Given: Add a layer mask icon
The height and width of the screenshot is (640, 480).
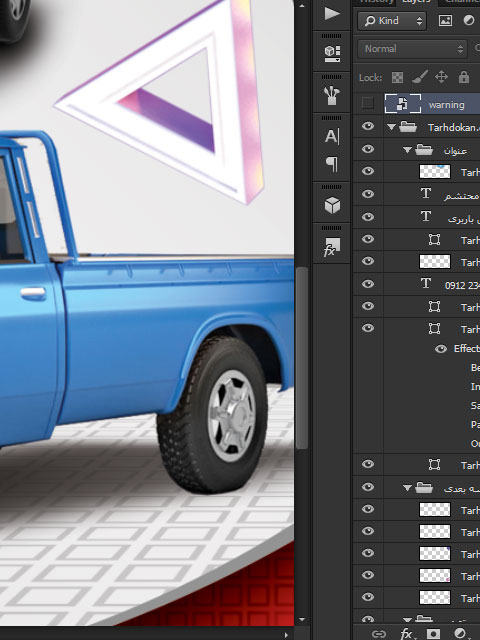Looking at the screenshot, I should 433,633.
